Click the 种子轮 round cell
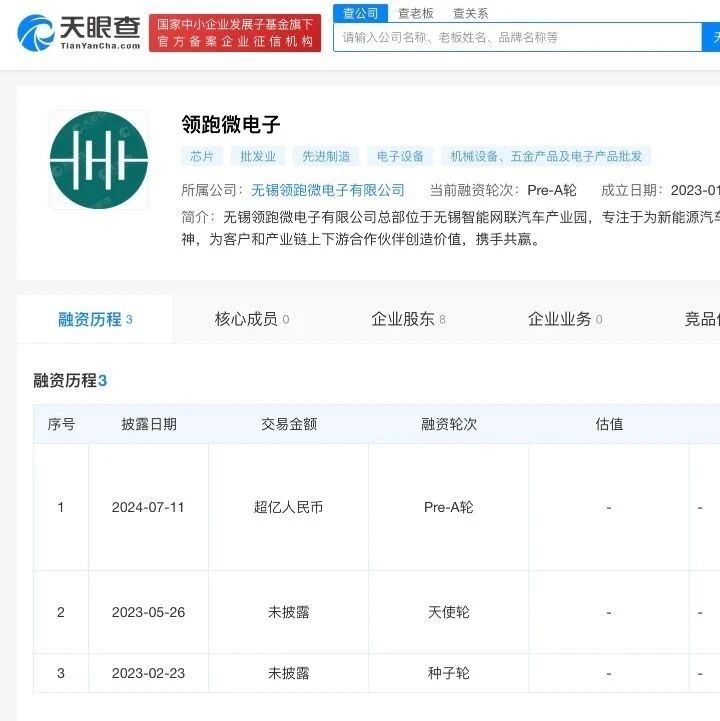 point(449,673)
